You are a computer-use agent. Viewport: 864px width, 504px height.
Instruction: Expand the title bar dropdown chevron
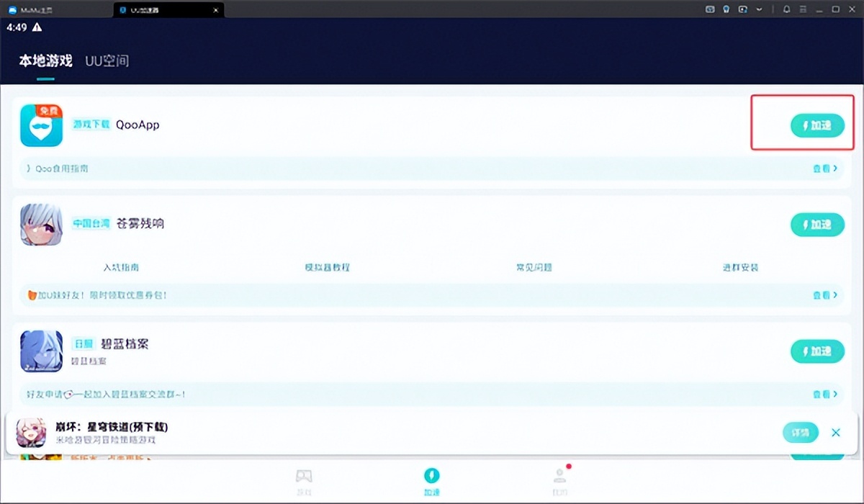758,9
